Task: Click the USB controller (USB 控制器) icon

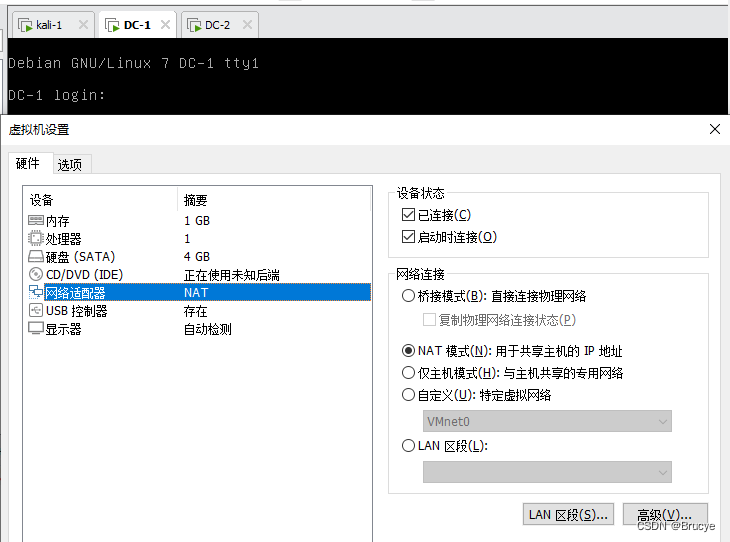Action: tap(36, 310)
